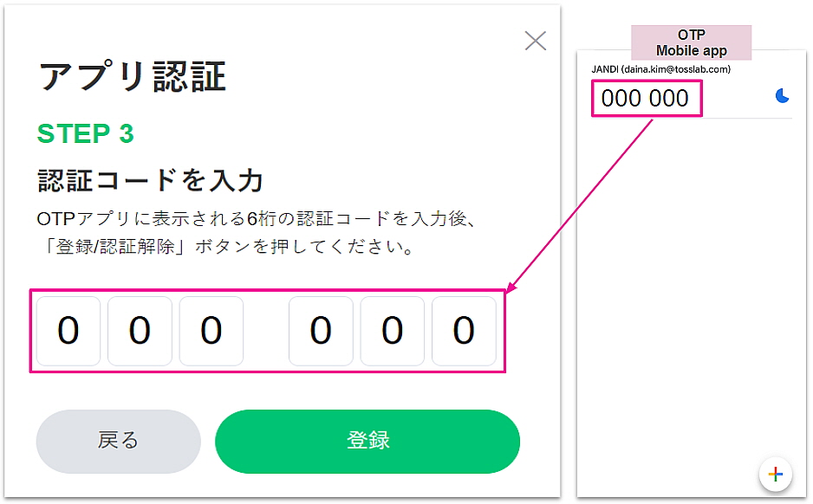
Task: Click the OTP Mobile app label
Action: coord(691,42)
